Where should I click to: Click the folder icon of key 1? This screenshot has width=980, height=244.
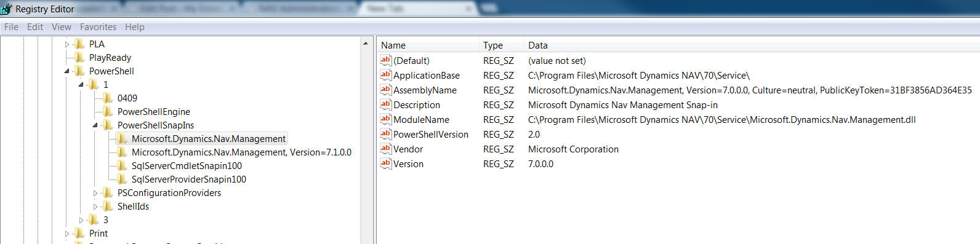(x=94, y=85)
